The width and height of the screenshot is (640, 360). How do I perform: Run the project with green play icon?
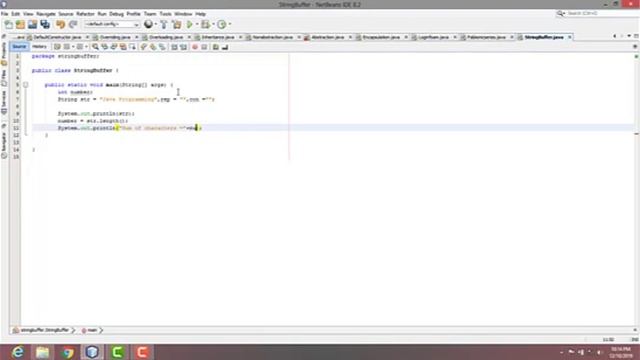[190, 24]
